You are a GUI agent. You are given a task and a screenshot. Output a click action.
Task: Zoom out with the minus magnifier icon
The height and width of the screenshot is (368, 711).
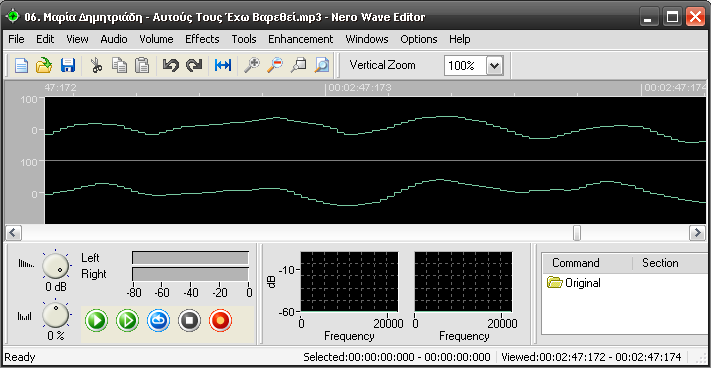(275, 66)
